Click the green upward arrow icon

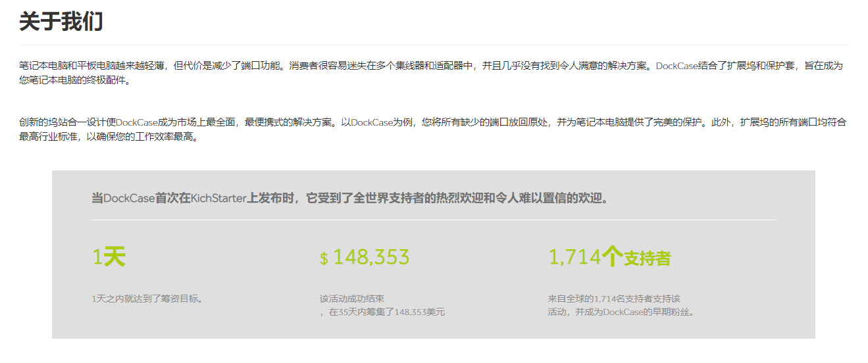tap(612, 256)
